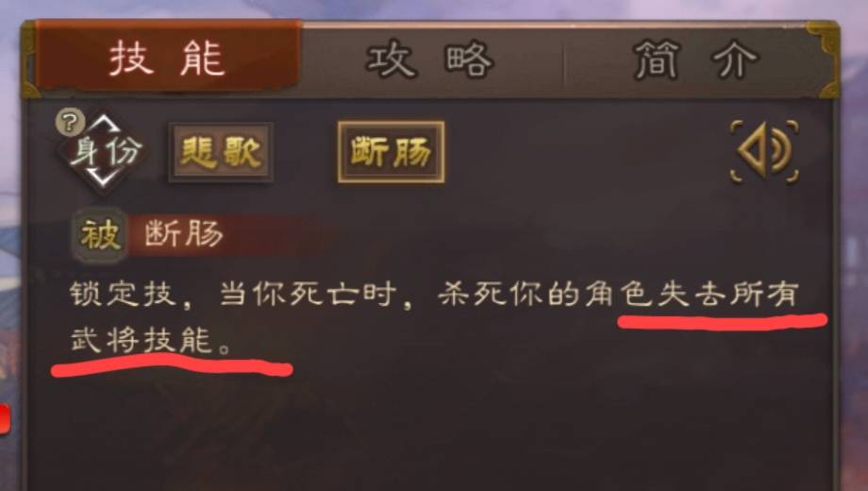Click the underlined words 武将技能
The image size is (868, 491).
coord(142,339)
